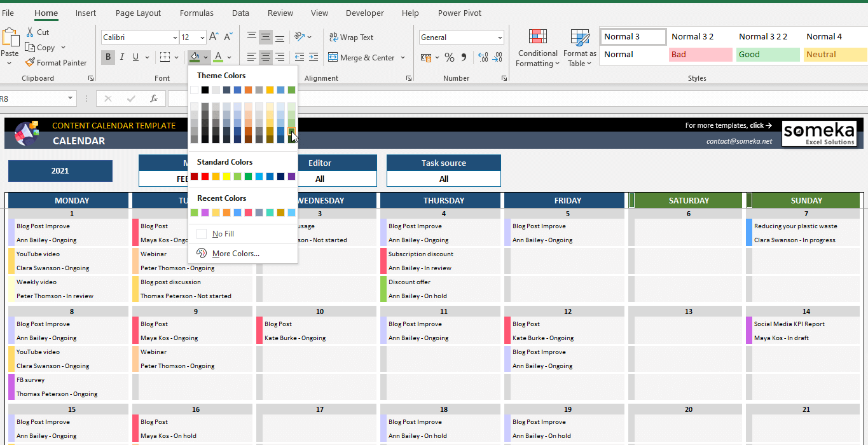The image size is (868, 445).
Task: Expand the Font Color dropdown arrow
Action: 230,57
